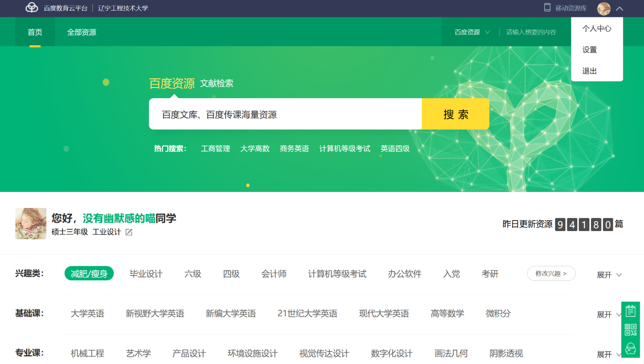
Task: Select the 文献检索 search tab
Action: pyautogui.click(x=217, y=83)
